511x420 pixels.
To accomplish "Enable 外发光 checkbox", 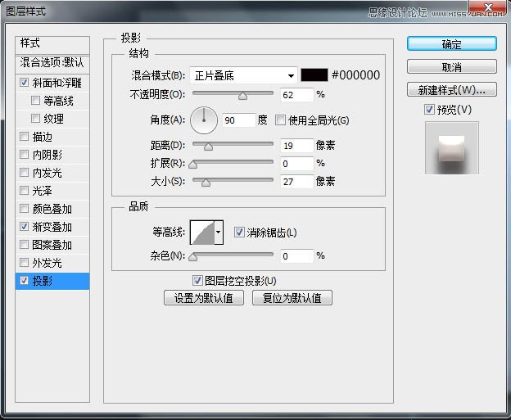I will click(24, 262).
